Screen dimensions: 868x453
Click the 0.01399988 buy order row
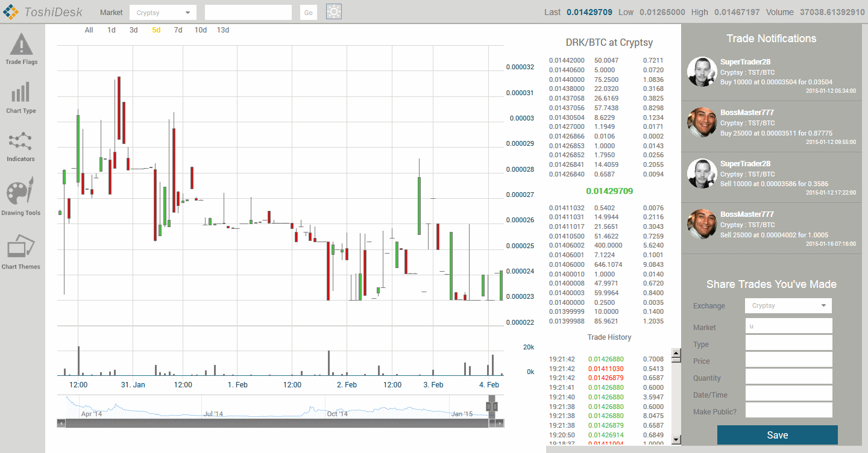coord(606,321)
